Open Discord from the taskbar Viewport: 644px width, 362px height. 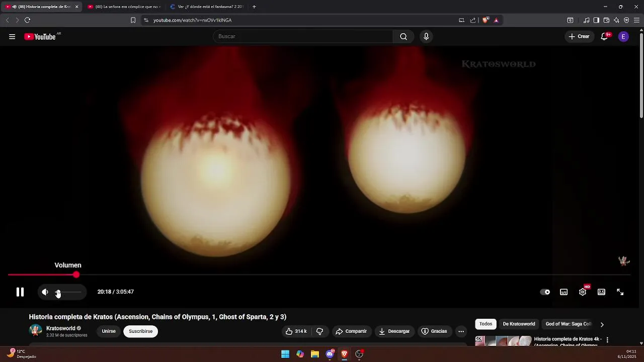pos(330,354)
